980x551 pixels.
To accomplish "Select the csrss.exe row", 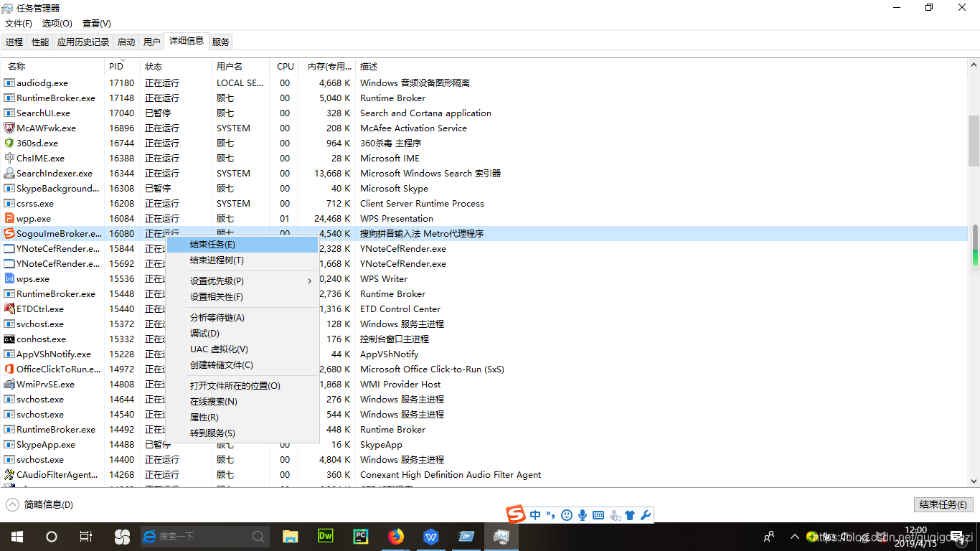I will coord(484,204).
